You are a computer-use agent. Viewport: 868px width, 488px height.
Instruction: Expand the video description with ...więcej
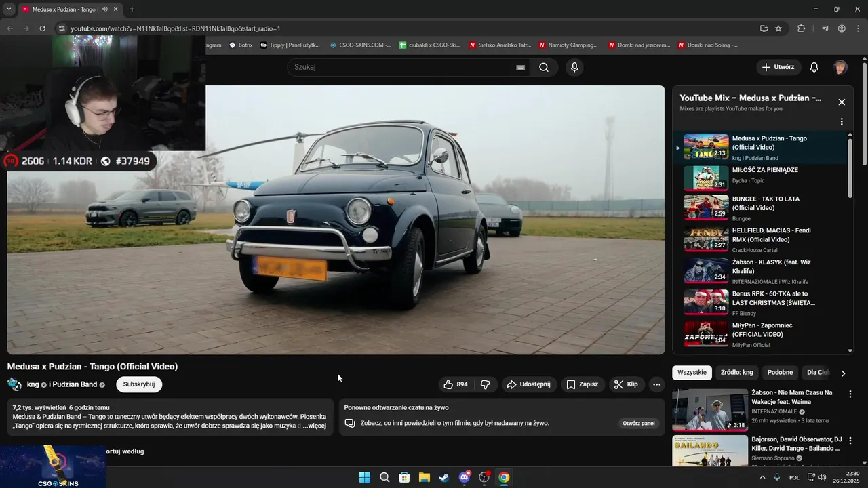pos(314,426)
